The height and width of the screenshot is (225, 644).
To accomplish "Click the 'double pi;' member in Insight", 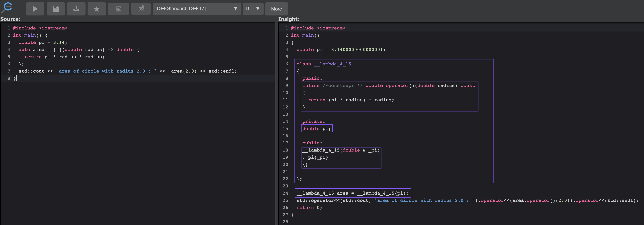I will (x=316, y=129).
